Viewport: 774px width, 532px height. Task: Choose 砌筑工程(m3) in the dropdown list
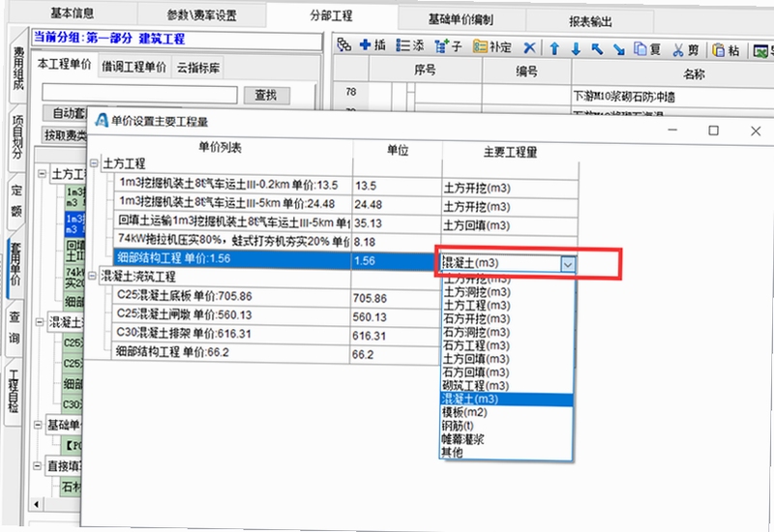click(506, 385)
